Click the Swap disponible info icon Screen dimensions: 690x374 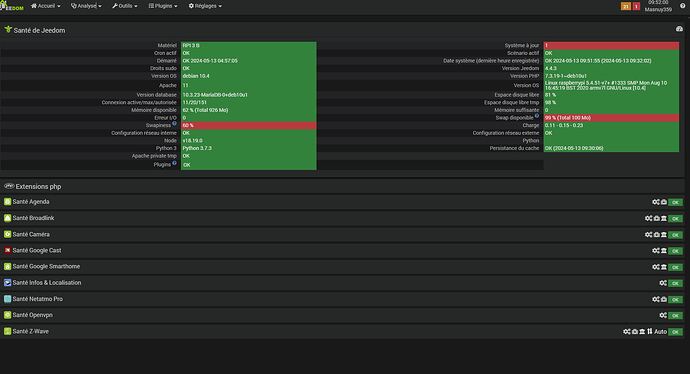536,116
